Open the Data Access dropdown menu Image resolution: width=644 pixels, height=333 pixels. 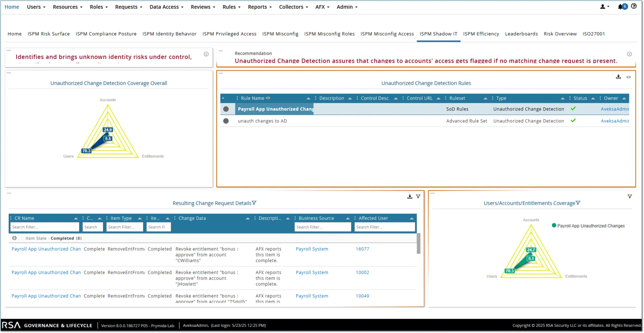click(x=166, y=7)
